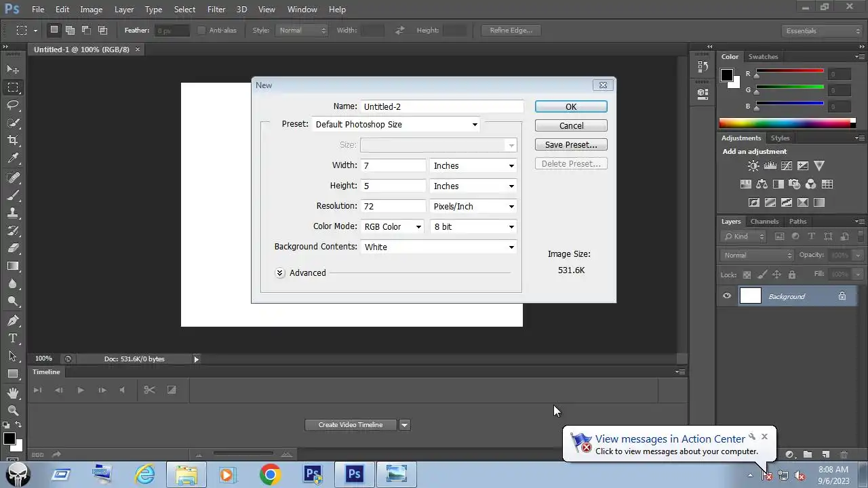This screenshot has height=488, width=868.
Task: Select the Brush tool
Action: (x=13, y=195)
